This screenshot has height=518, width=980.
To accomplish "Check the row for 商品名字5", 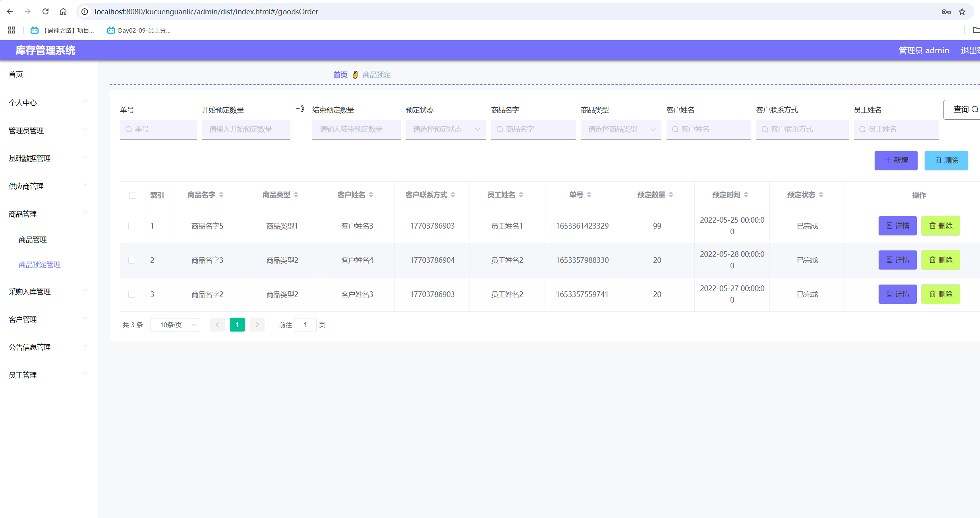I will click(132, 226).
